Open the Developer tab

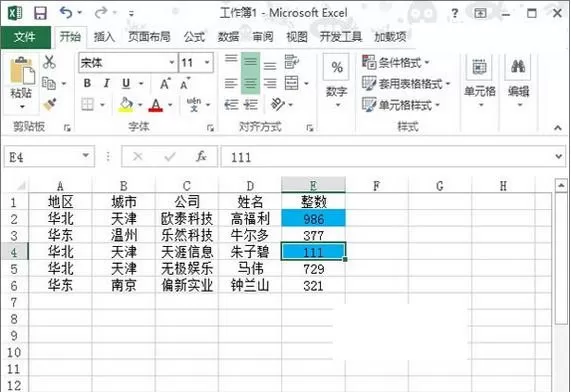click(x=341, y=37)
